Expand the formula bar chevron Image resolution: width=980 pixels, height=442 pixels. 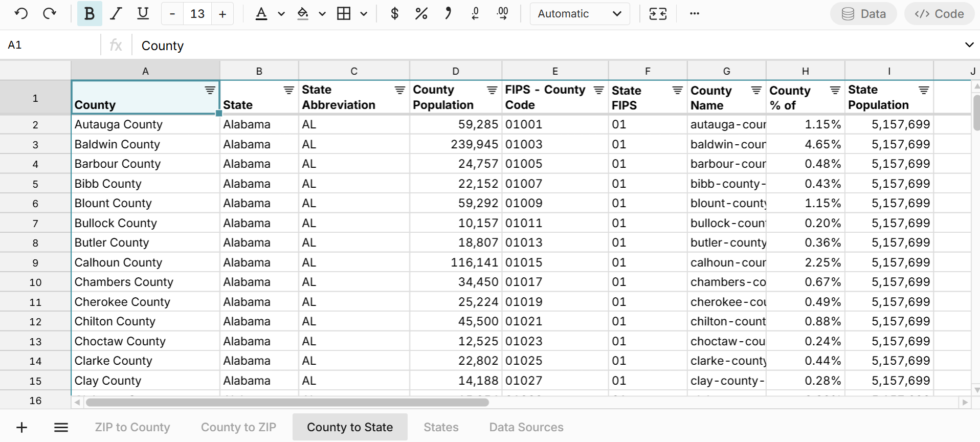click(x=969, y=45)
